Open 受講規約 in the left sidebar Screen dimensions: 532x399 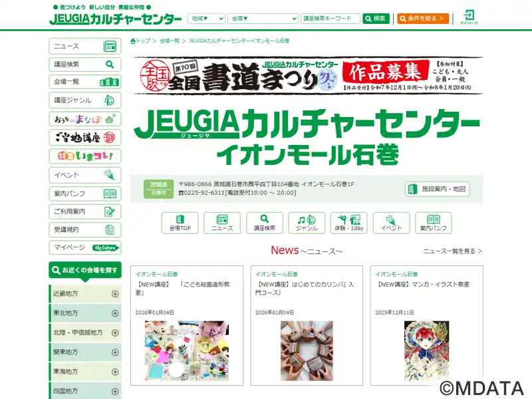click(x=85, y=229)
